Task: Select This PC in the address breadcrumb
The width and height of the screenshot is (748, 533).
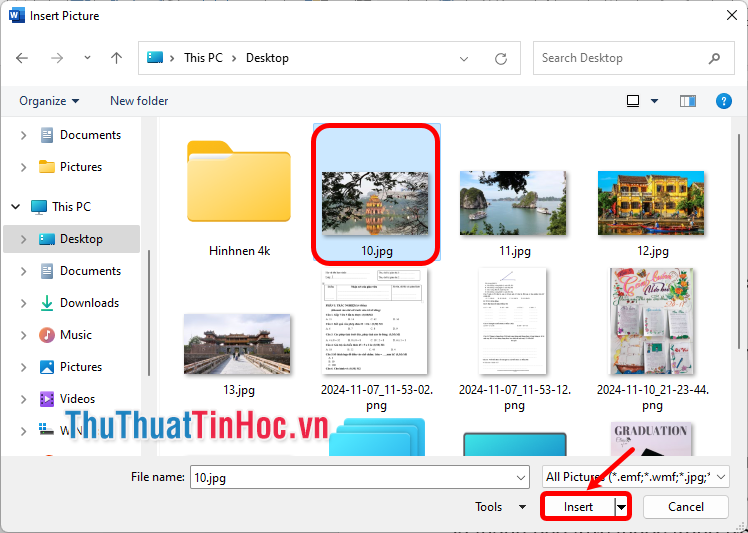Action: [203, 58]
